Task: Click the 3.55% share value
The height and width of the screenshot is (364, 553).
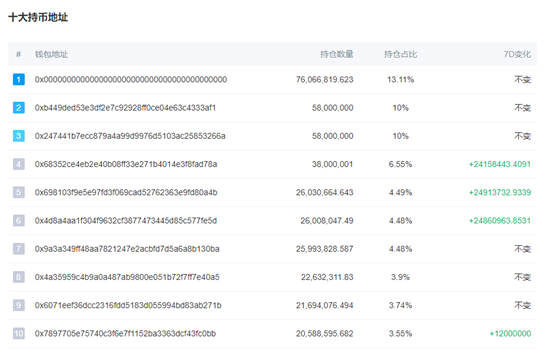Action: pyautogui.click(x=400, y=334)
